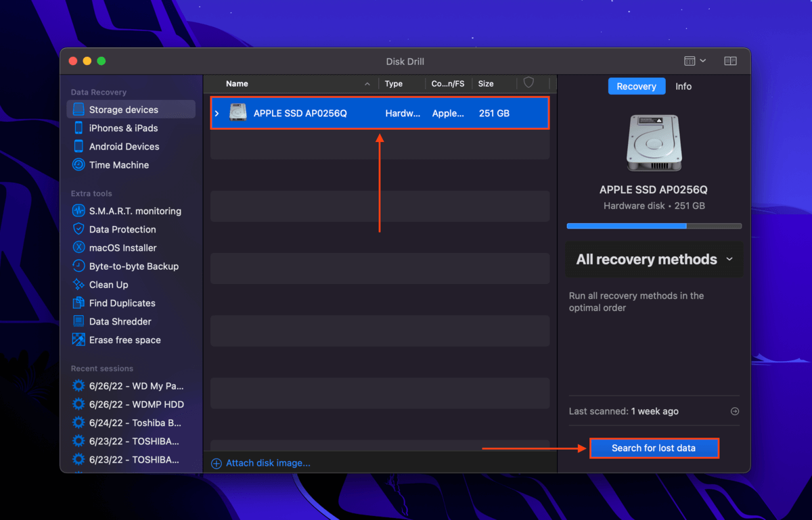812x520 pixels.
Task: Switch to the Recovery tab
Action: point(636,87)
